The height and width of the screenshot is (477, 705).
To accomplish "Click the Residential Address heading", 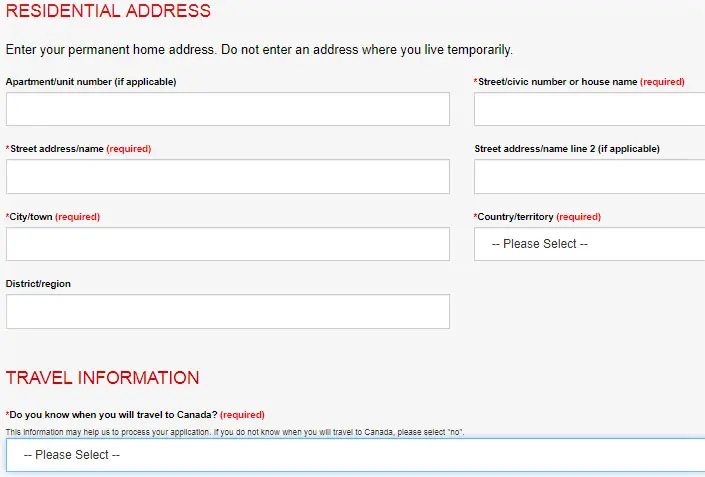I will click(x=108, y=12).
